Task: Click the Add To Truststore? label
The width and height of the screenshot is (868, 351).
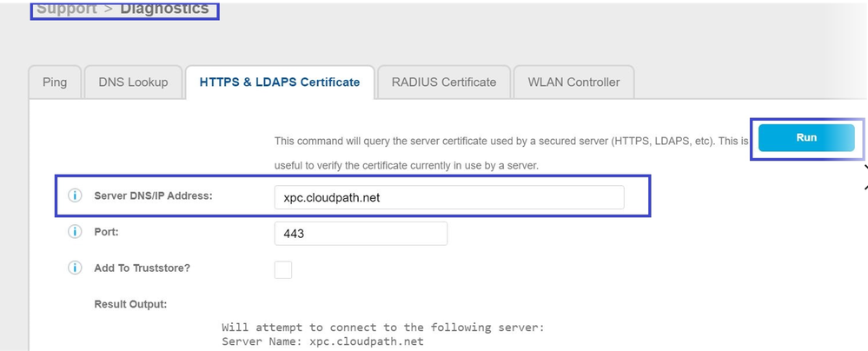Action: pyautogui.click(x=142, y=268)
